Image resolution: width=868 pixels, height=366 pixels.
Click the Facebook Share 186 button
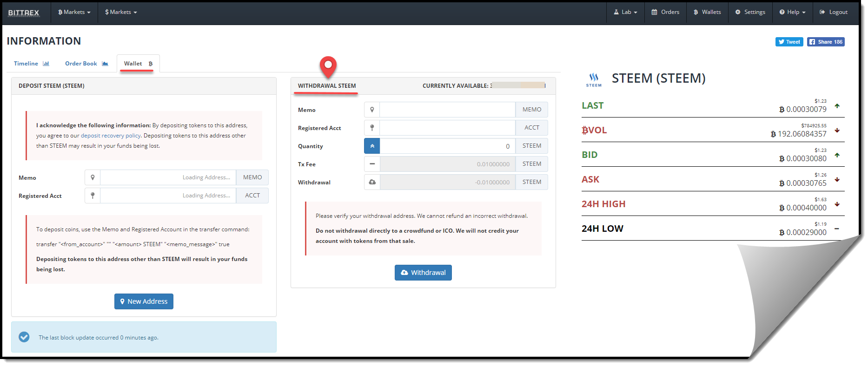pos(826,42)
